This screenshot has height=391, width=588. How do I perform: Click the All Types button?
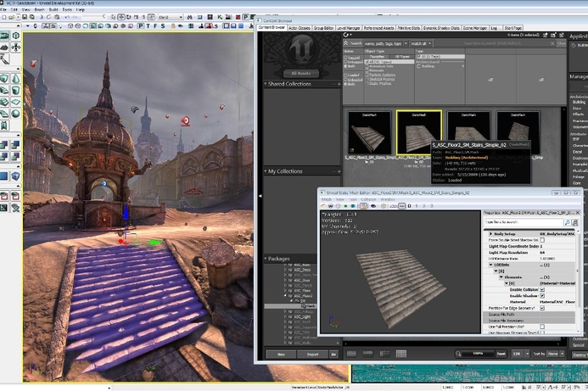tap(402, 57)
